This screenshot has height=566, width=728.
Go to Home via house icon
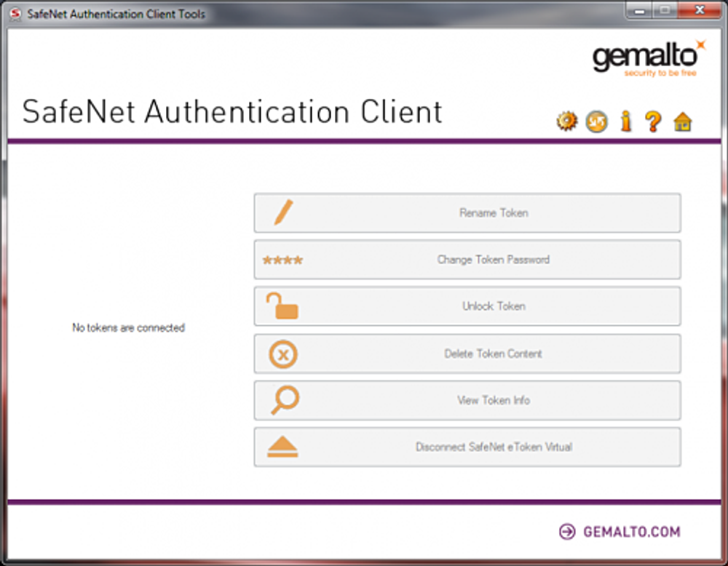pos(683,122)
